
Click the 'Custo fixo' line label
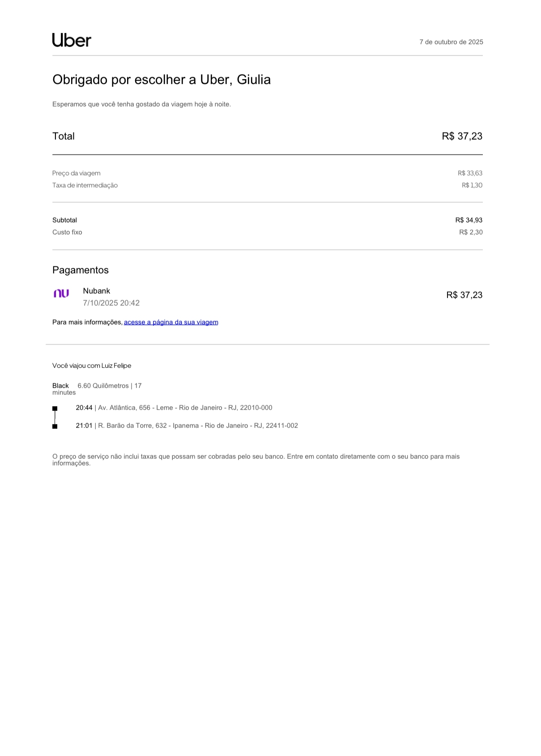[67, 232]
